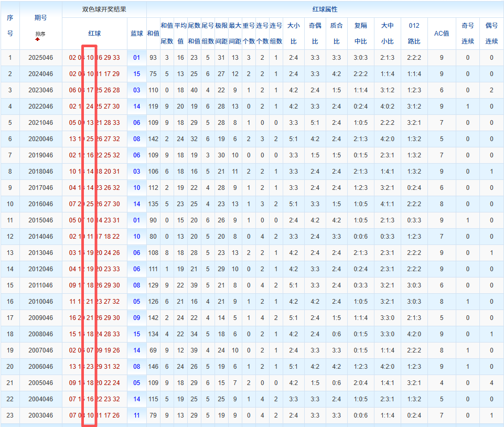
Task: Select issue number 2025046
Action: tap(40, 58)
